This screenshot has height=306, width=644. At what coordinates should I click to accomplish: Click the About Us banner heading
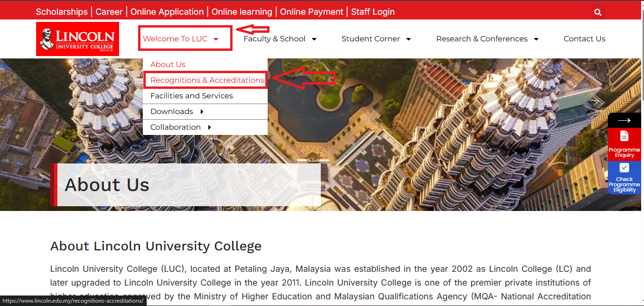point(107,184)
